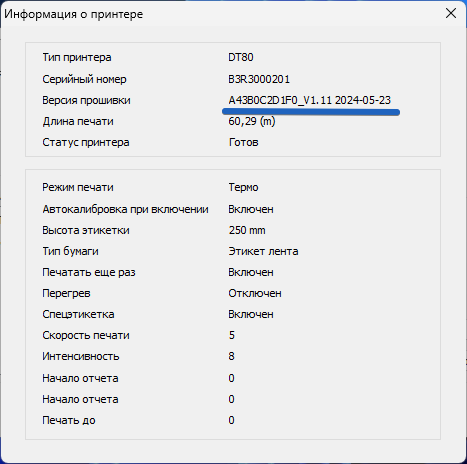The width and height of the screenshot is (467, 464).
Task: Select print length 60,29 (m)
Action: coord(252,121)
